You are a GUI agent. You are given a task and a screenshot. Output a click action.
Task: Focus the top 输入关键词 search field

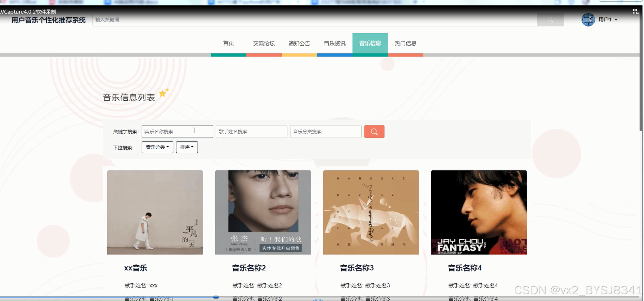point(315,20)
